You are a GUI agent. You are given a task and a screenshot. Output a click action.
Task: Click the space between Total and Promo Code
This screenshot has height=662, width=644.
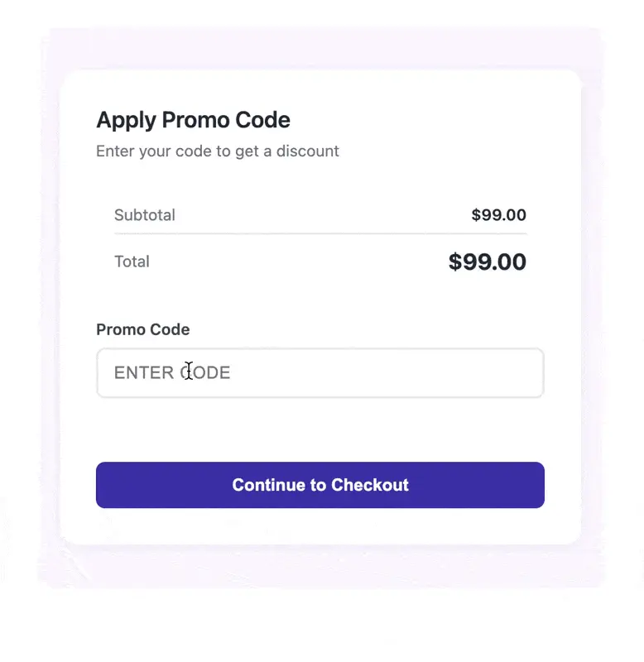coord(320,298)
